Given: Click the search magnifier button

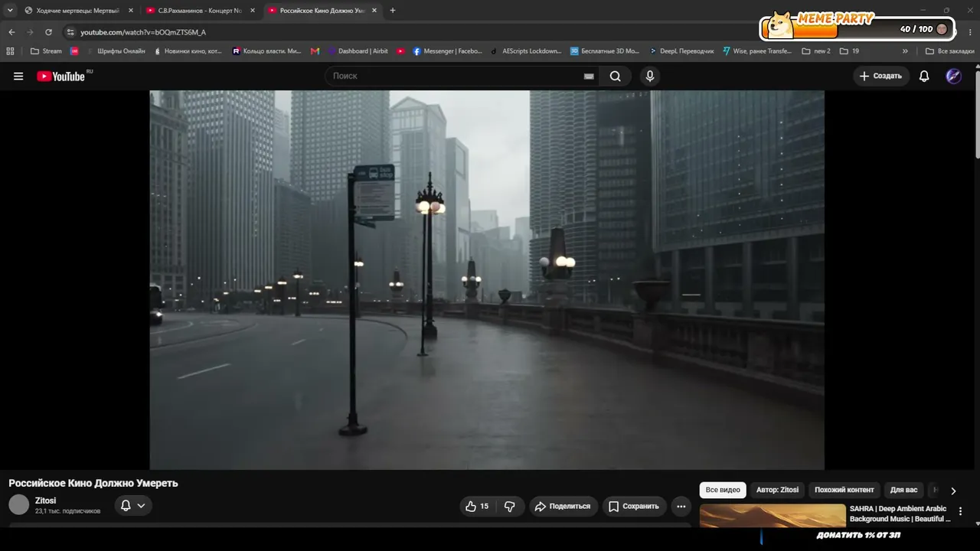Looking at the screenshot, I should pos(616,76).
